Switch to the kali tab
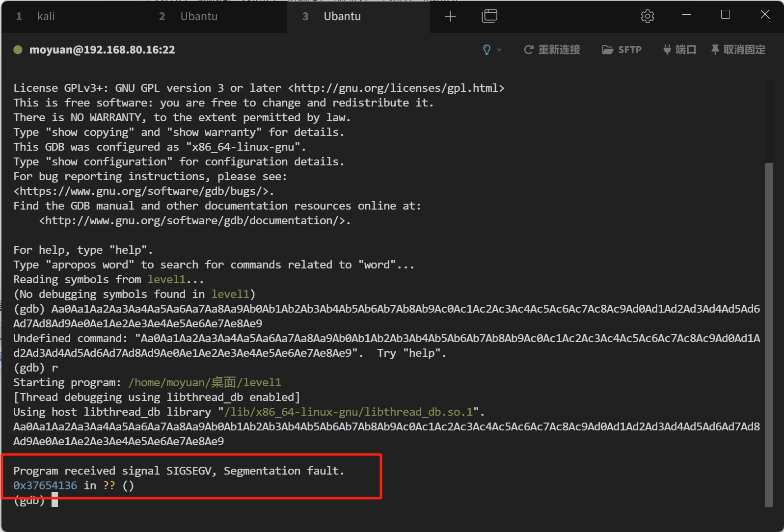 (46, 17)
